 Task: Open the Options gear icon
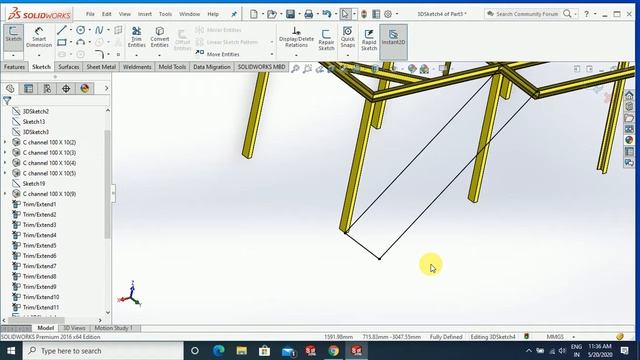click(x=388, y=14)
